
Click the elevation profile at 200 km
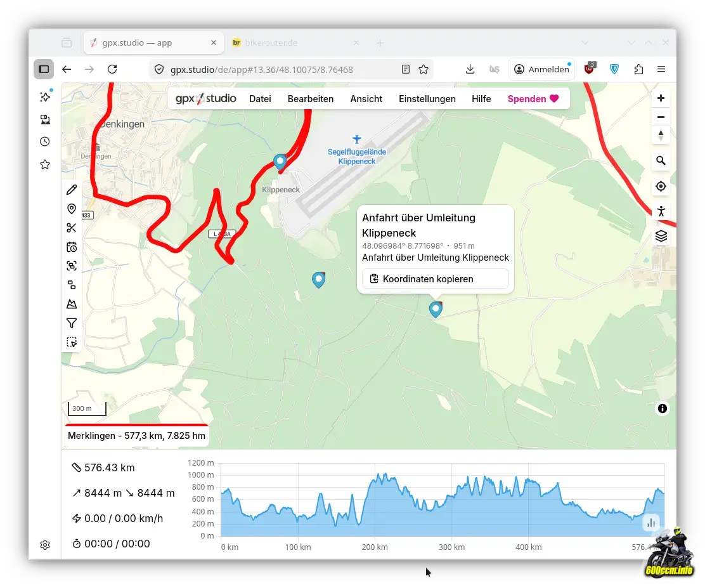pos(375,501)
